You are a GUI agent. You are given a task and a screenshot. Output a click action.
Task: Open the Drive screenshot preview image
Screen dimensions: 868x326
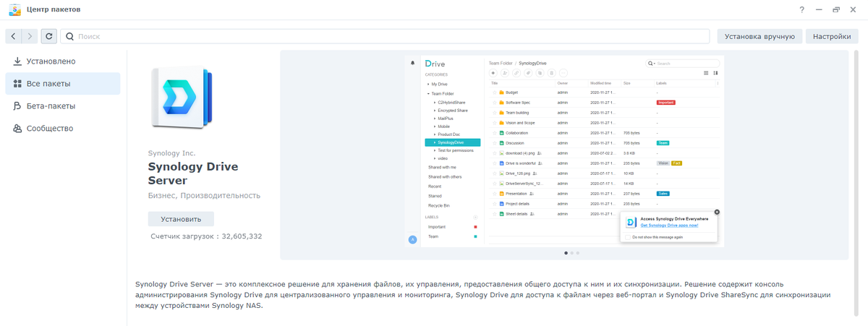[564, 150]
